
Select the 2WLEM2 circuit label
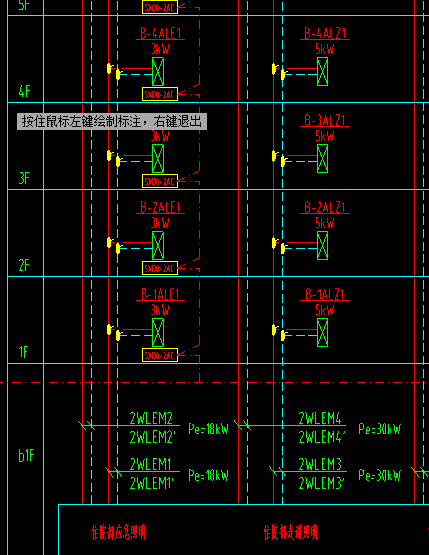151,418
